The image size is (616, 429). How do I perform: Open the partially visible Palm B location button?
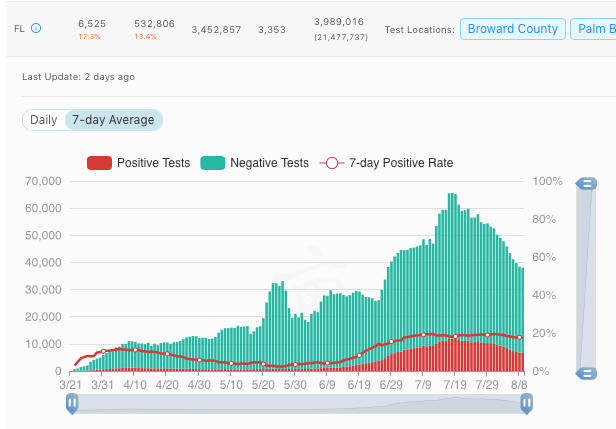tap(593, 29)
